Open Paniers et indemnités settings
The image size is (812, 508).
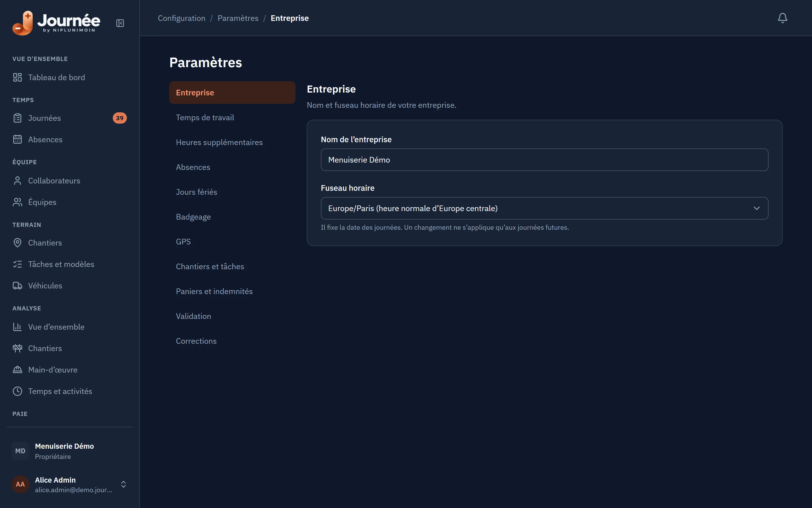232,291
